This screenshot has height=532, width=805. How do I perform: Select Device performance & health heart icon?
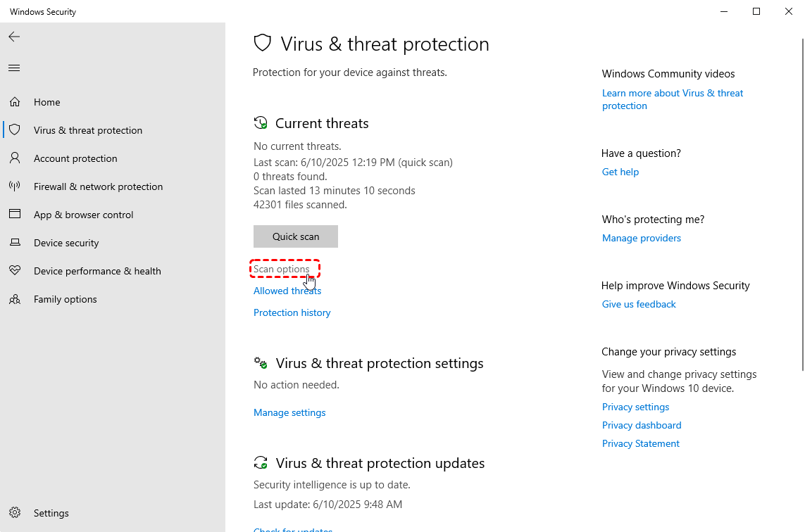point(15,270)
